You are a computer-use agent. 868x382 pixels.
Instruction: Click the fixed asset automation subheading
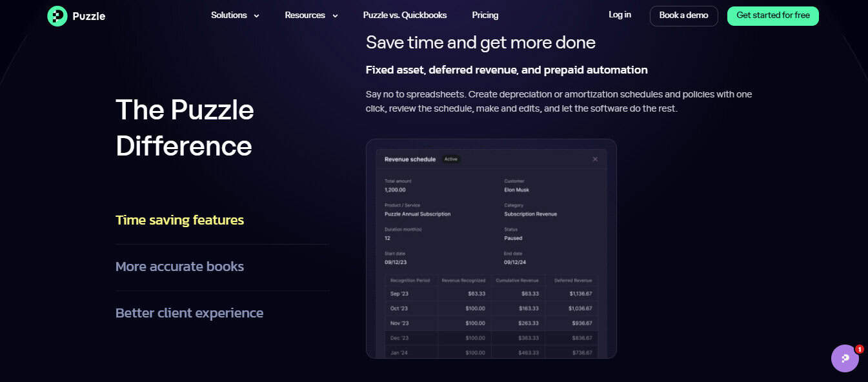[x=507, y=70]
